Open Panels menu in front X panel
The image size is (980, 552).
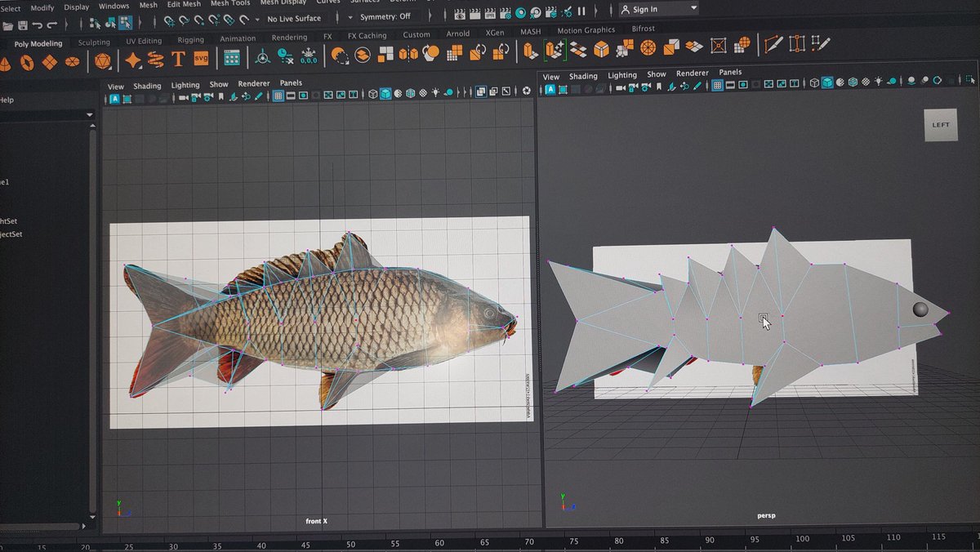(292, 82)
